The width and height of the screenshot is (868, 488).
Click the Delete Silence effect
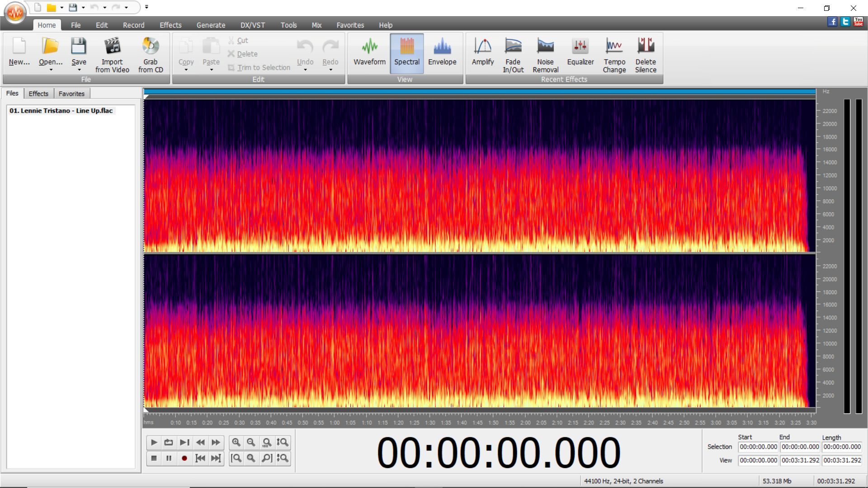tap(646, 55)
